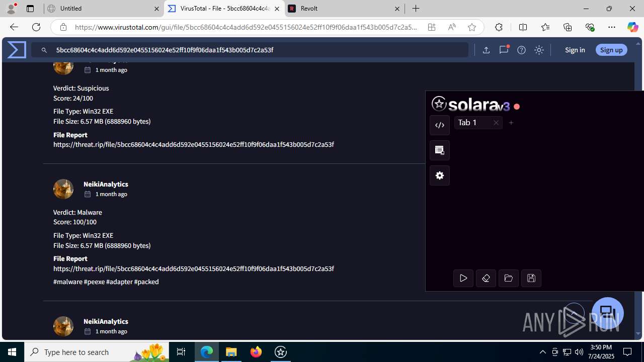Click the #peexe hashtag

[94, 282]
